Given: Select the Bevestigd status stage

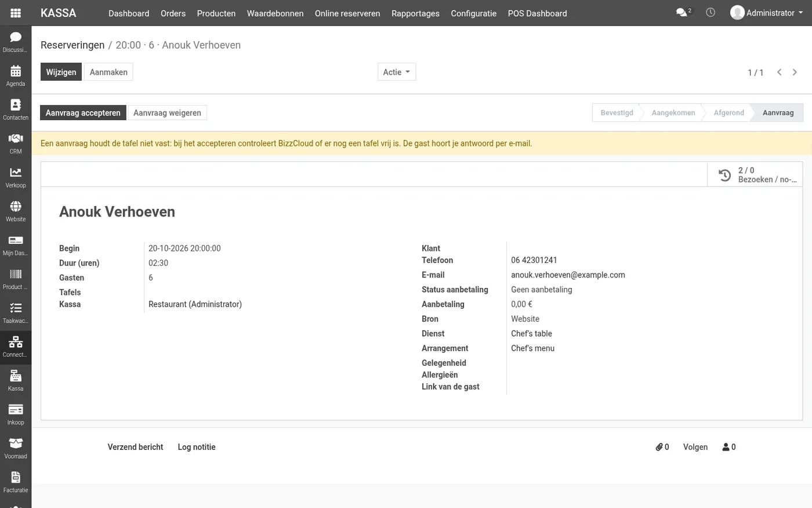Looking at the screenshot, I should click(x=617, y=113).
